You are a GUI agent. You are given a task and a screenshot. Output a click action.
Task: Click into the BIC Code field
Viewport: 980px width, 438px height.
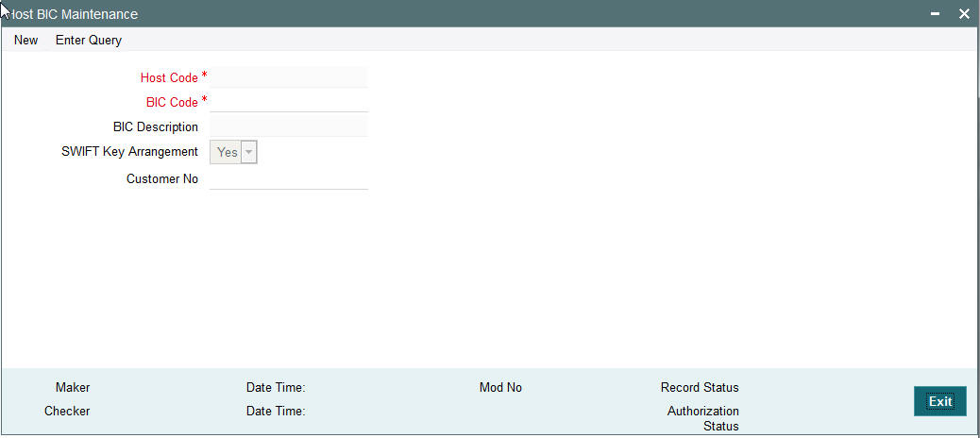click(289, 102)
